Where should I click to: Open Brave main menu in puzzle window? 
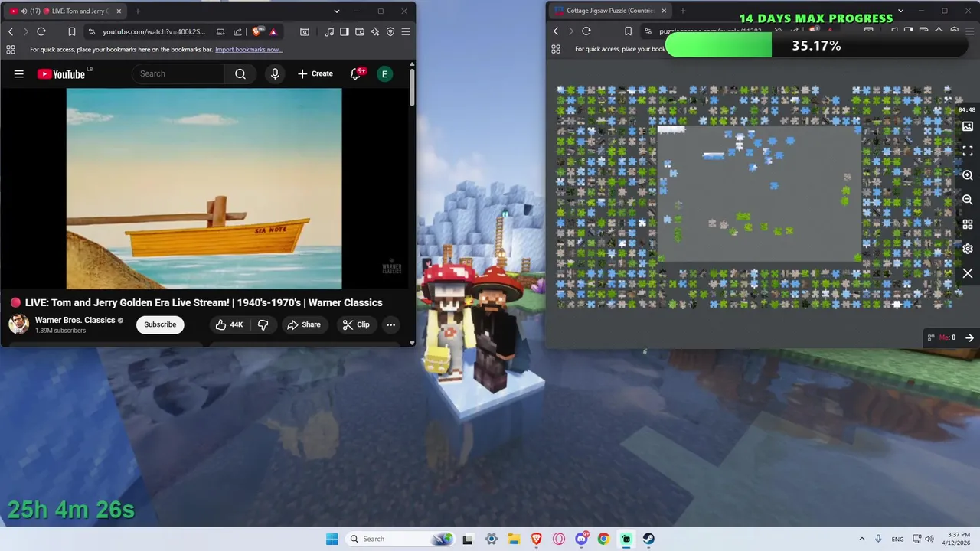click(969, 31)
